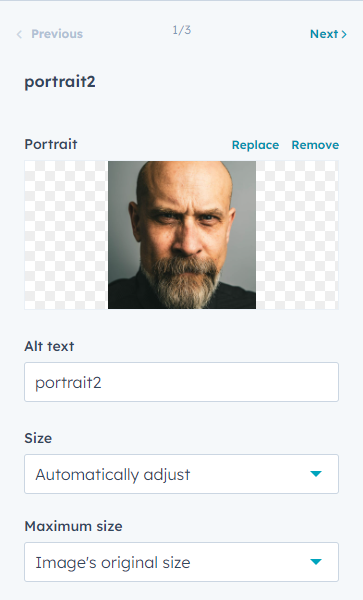
Task: Go to the Next item
Action: tap(328, 34)
